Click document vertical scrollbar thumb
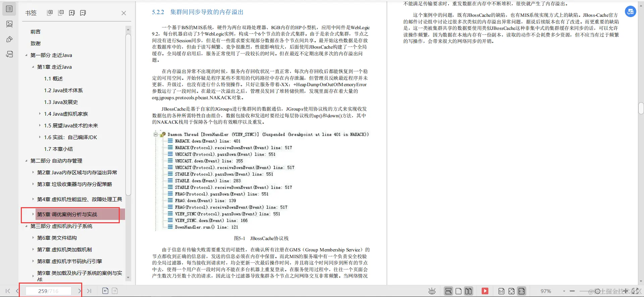The height and width of the screenshot is (297, 644). point(641,109)
